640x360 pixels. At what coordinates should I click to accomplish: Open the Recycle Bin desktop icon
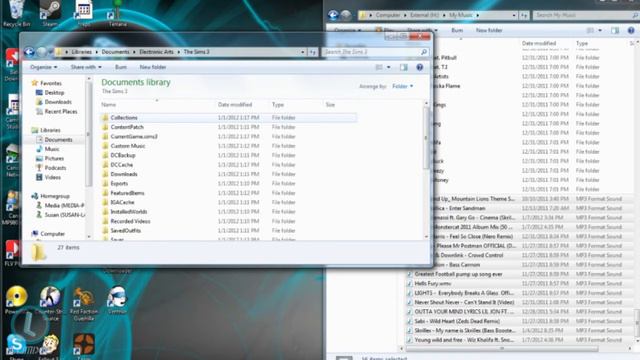[16, 13]
